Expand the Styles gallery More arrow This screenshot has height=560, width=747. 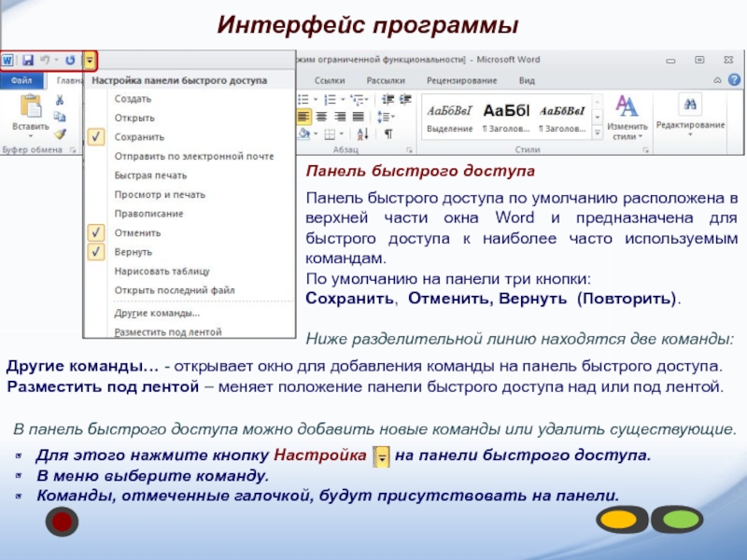pos(598,133)
